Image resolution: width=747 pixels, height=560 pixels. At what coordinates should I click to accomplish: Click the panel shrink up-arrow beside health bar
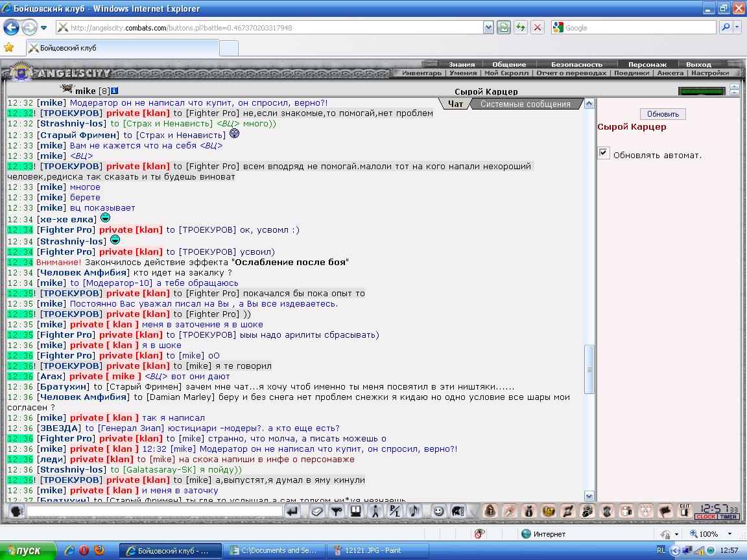735,87
